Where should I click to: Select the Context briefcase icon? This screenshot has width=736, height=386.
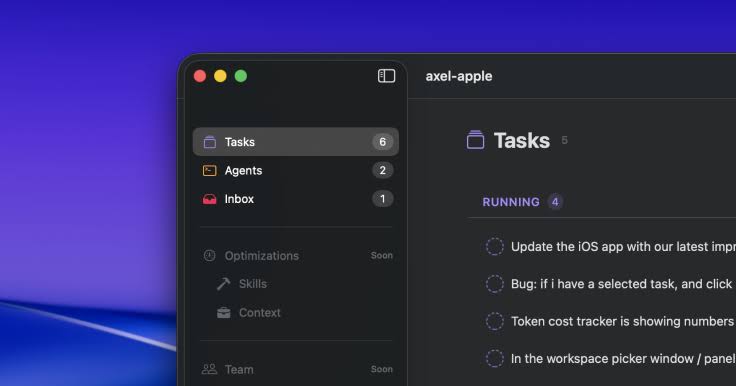tap(224, 312)
